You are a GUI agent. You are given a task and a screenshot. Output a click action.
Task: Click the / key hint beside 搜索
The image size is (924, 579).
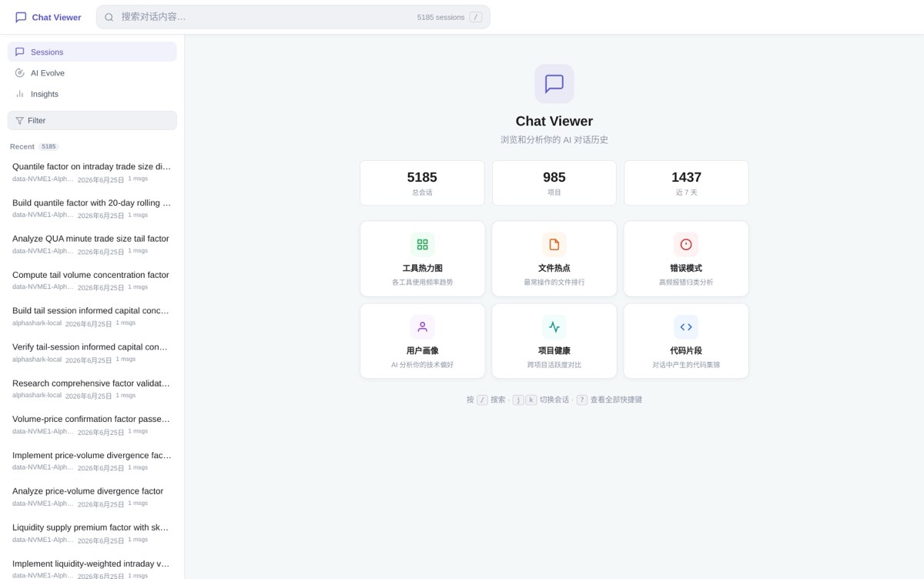coord(482,400)
